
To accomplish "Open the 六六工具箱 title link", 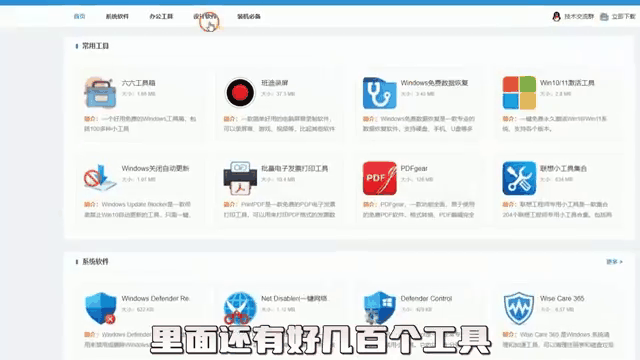I will tap(138, 83).
